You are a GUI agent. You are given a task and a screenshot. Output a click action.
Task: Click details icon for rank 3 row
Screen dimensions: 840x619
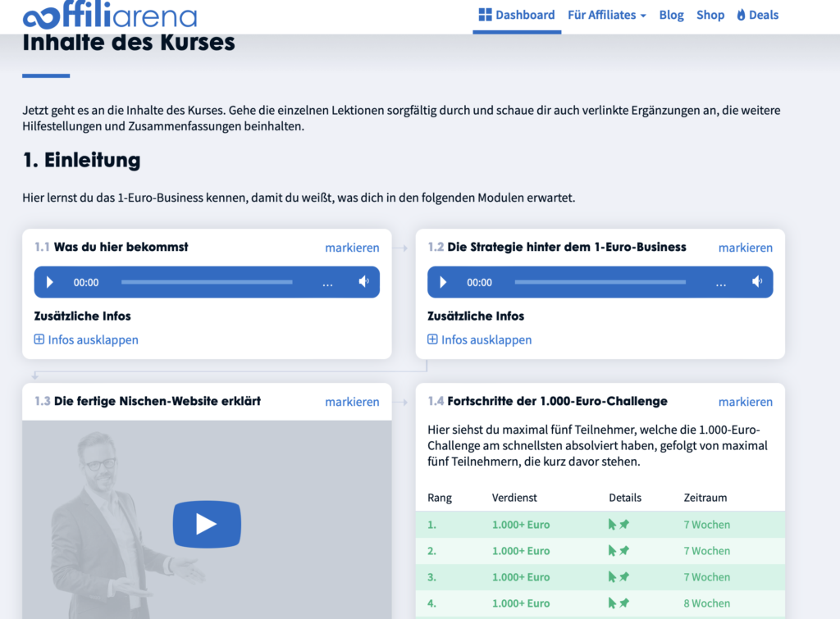click(x=619, y=577)
